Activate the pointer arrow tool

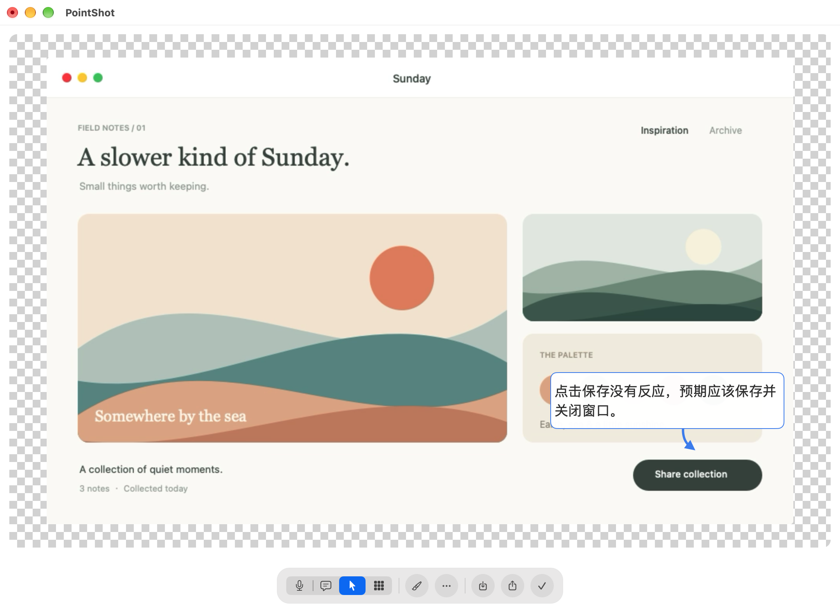(x=352, y=586)
